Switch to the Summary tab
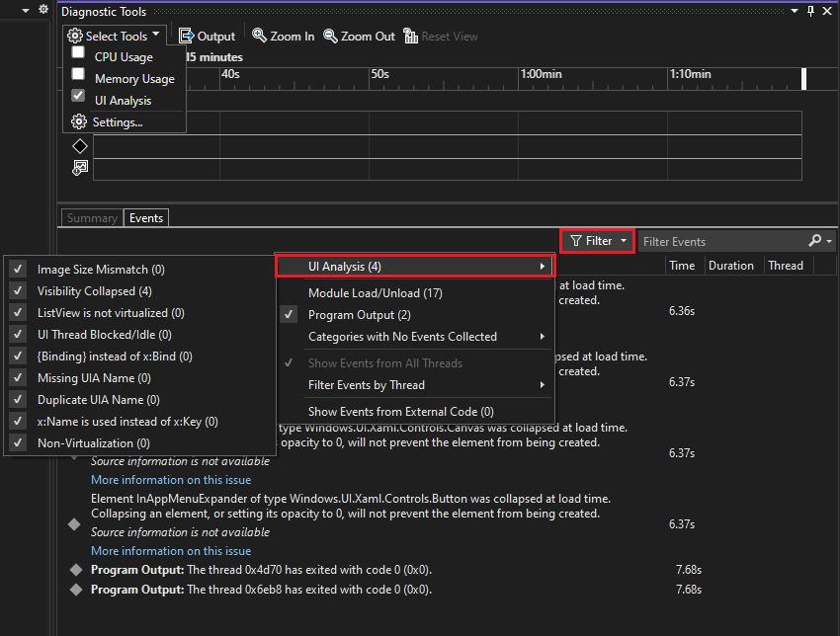 pyautogui.click(x=92, y=217)
